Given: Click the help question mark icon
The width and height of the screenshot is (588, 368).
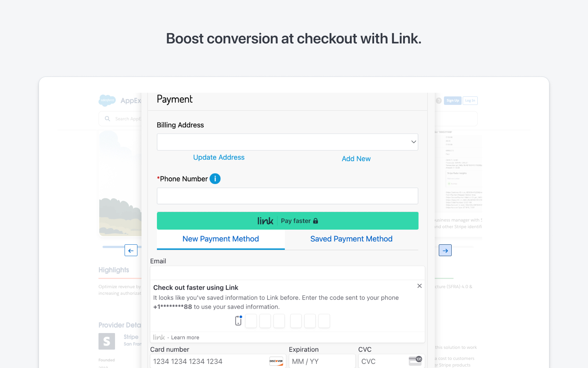Looking at the screenshot, I should 438,100.
